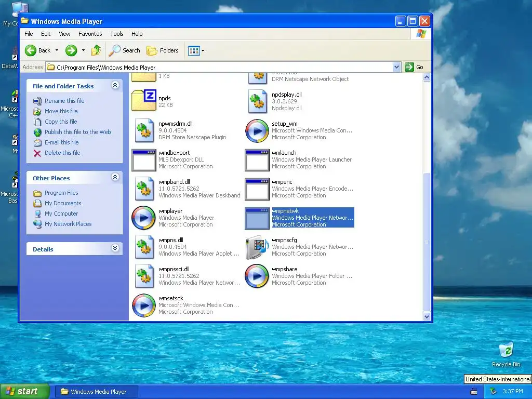Select the wmsetsdk icon
This screenshot has width=532, height=399.
(x=144, y=305)
